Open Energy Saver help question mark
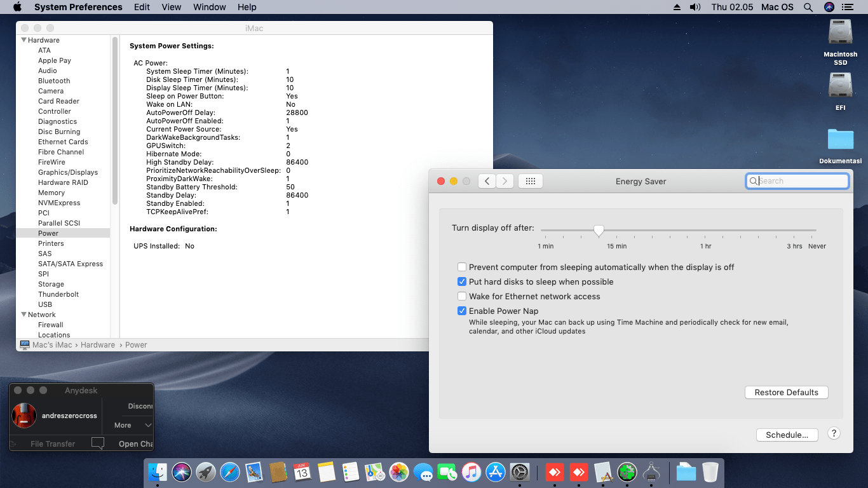 (x=834, y=433)
